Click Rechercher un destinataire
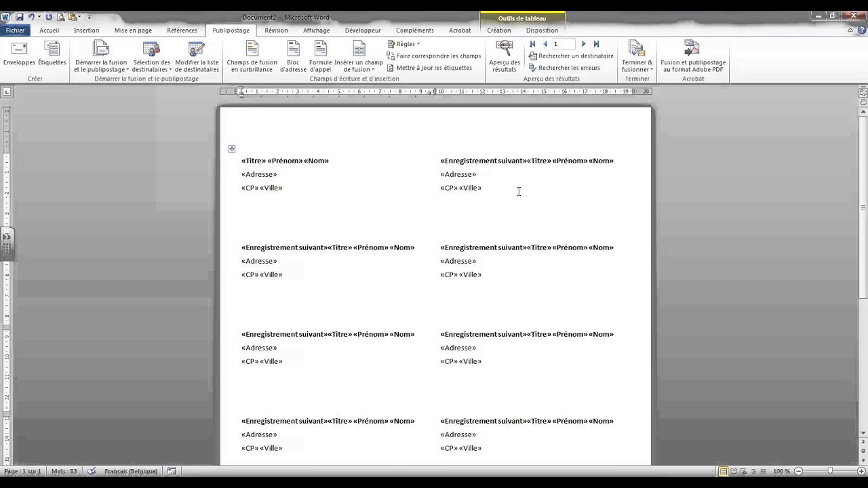The width and height of the screenshot is (868, 488). (x=571, y=56)
